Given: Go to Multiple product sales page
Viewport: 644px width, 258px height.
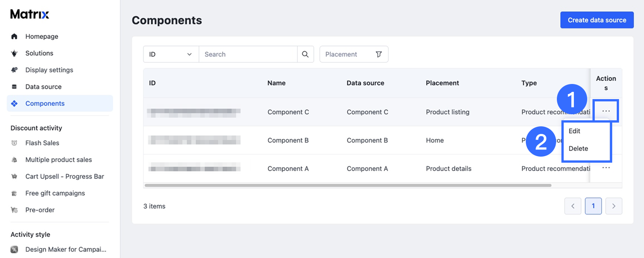Looking at the screenshot, I should [59, 160].
